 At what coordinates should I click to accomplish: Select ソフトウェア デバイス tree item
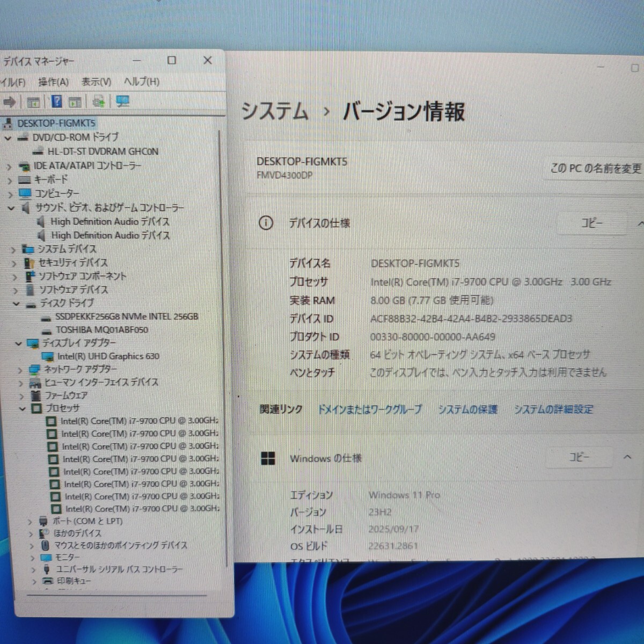pyautogui.click(x=74, y=290)
